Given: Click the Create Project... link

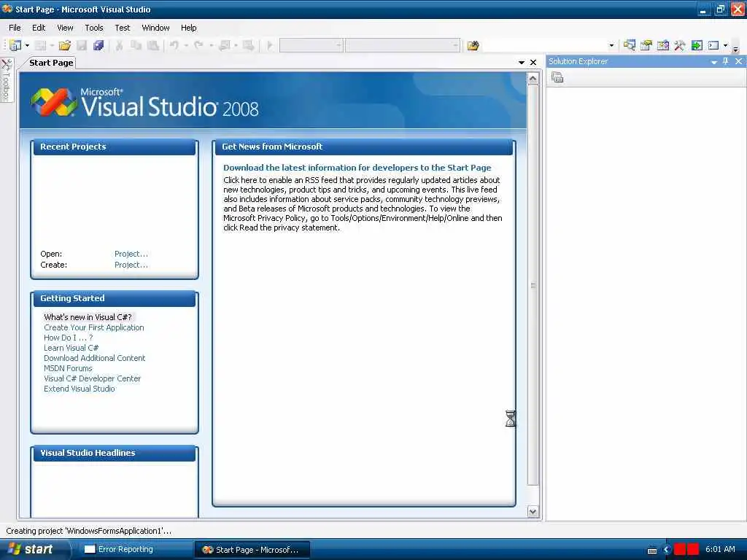Looking at the screenshot, I should pos(131,265).
